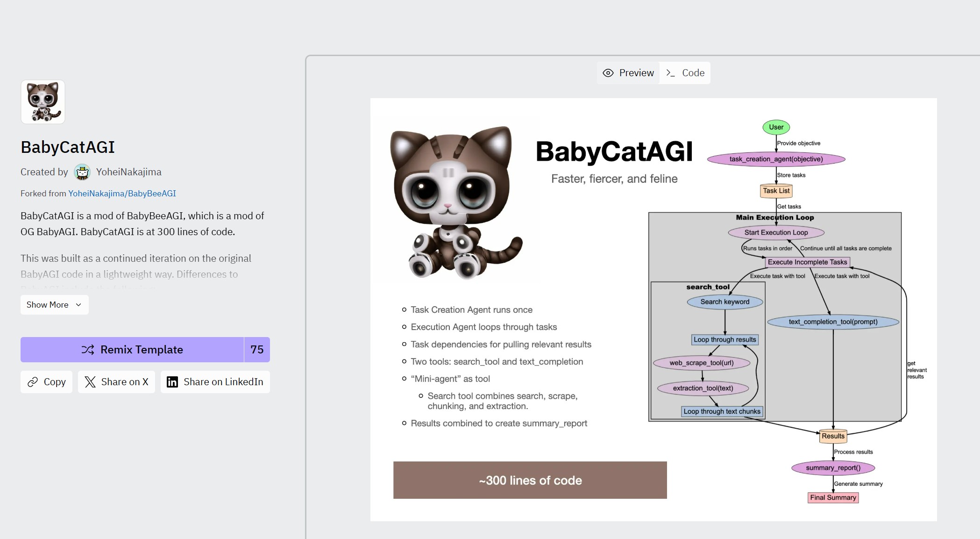Viewport: 980px width, 539px height.
Task: Click the BabyCatAGI page heading
Action: tap(68, 147)
